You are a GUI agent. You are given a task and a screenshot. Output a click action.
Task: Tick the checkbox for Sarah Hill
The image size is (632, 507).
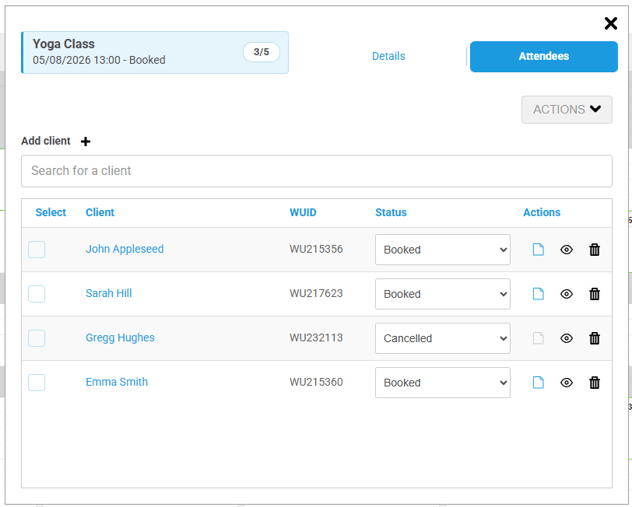click(x=37, y=294)
